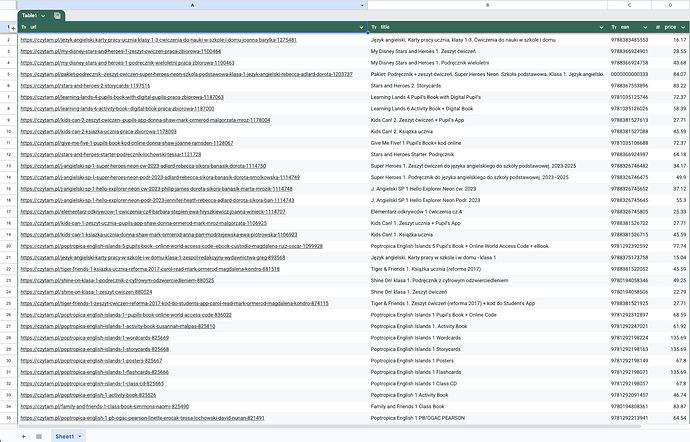Open the learning-lands-6-activity-book link
The image size is (690, 442).
(117, 109)
